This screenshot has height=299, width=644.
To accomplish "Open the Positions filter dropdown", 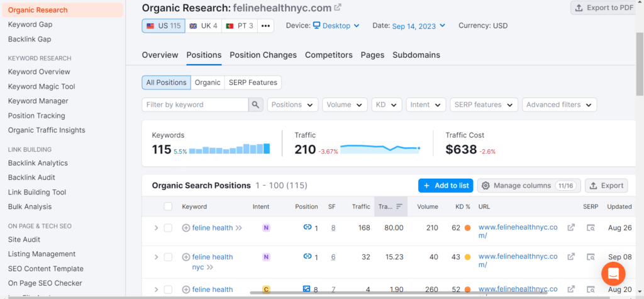I will pyautogui.click(x=293, y=104).
